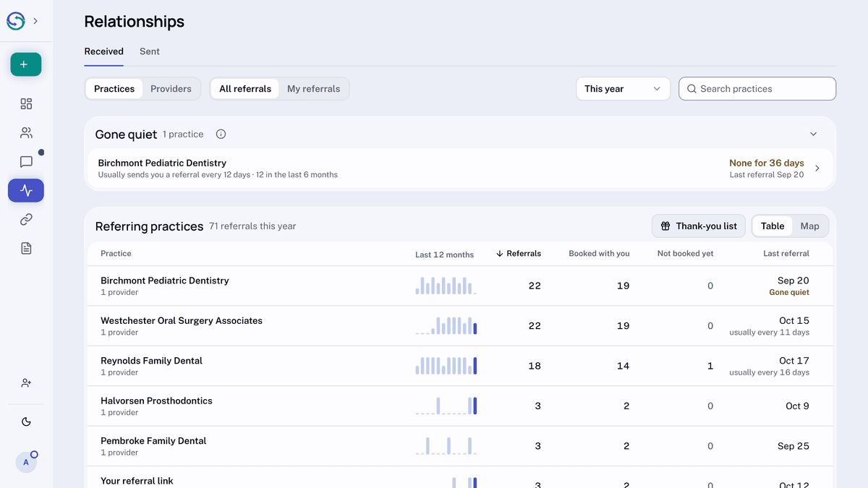Image resolution: width=868 pixels, height=488 pixels.
Task: Open Pembroke Family Dental row
Action: (x=460, y=446)
